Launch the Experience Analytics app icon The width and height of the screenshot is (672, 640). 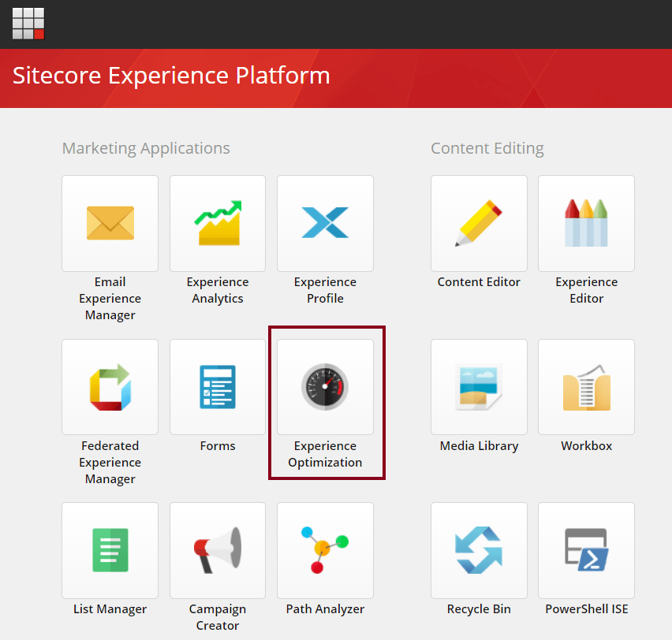click(x=218, y=223)
